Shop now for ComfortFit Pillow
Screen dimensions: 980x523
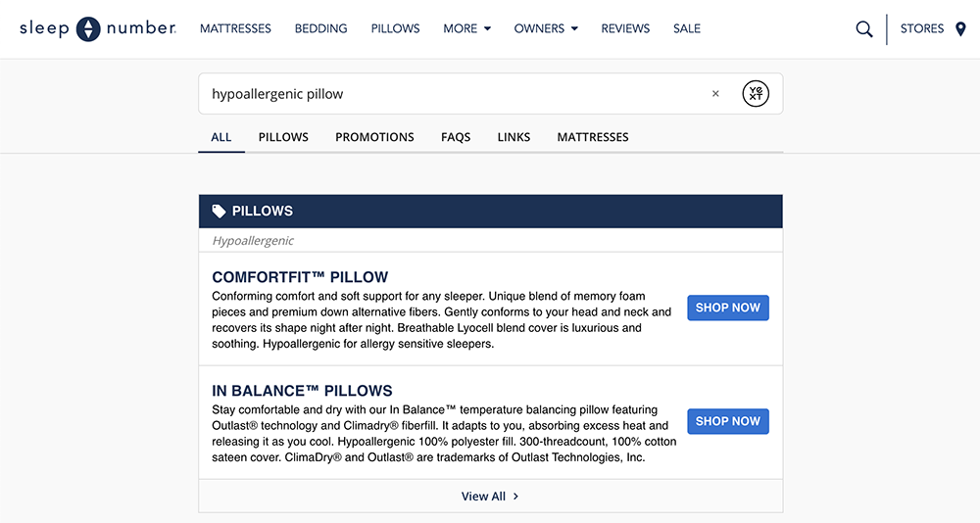727,308
